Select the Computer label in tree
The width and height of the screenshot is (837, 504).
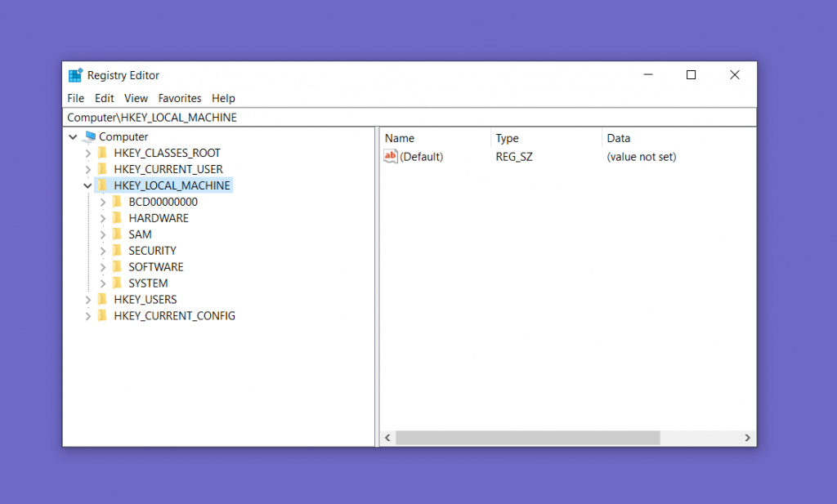coord(123,137)
